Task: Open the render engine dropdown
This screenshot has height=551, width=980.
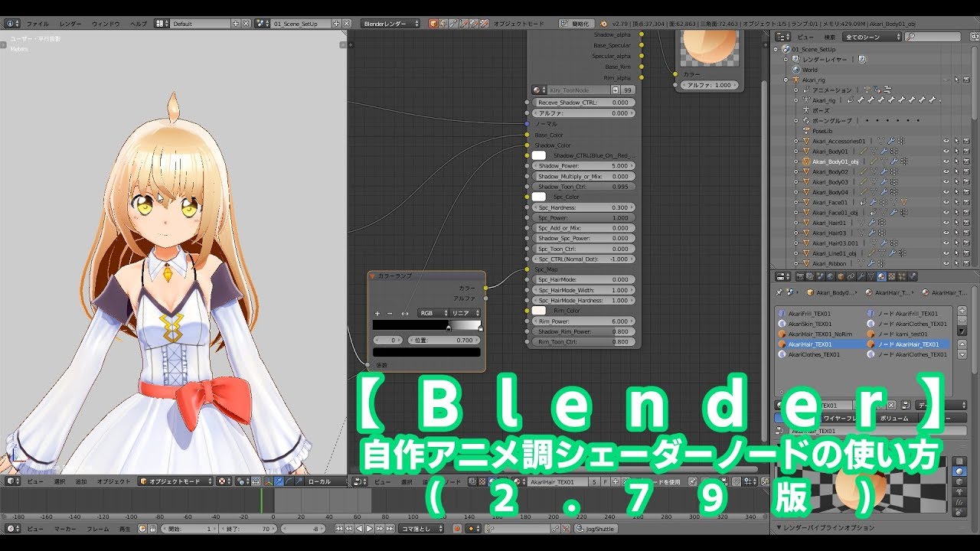Action: click(x=390, y=24)
